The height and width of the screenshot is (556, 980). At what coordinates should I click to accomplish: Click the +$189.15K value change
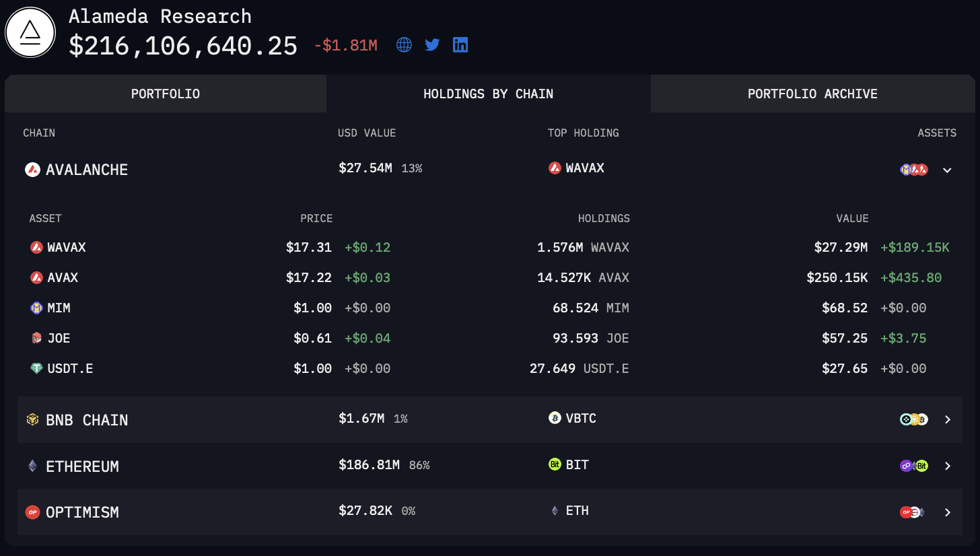915,248
